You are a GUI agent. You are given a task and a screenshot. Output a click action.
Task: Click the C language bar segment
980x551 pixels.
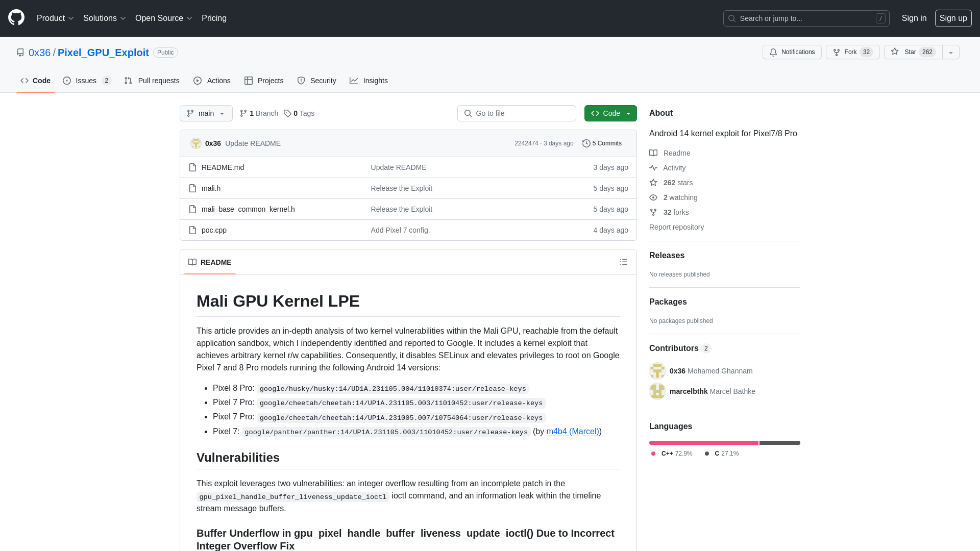pyautogui.click(x=780, y=443)
